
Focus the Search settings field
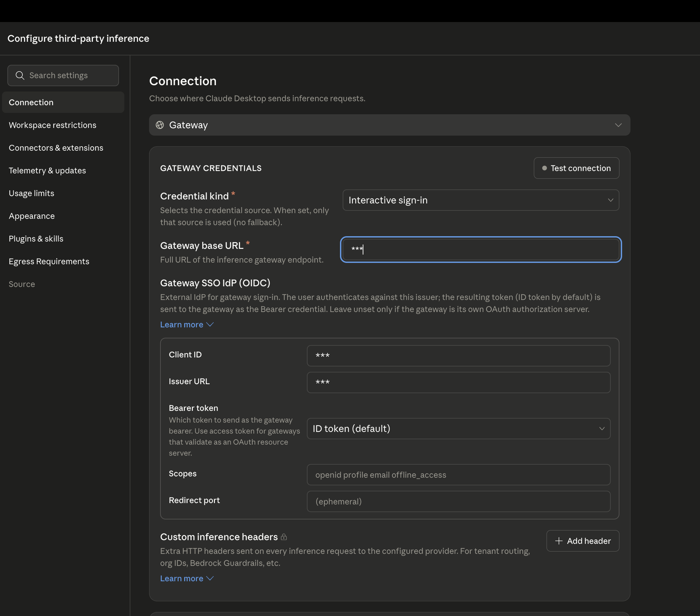click(63, 75)
